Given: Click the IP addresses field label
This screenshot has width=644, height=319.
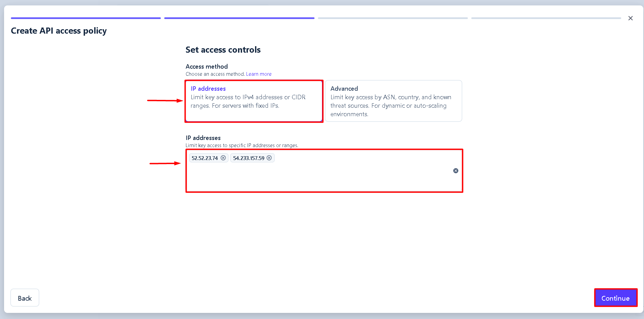Looking at the screenshot, I should [x=203, y=138].
